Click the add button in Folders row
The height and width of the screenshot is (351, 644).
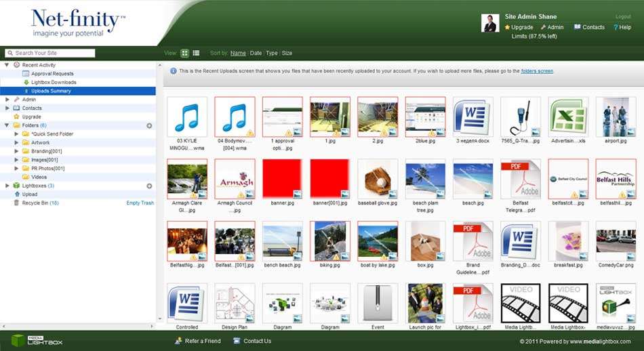point(149,125)
